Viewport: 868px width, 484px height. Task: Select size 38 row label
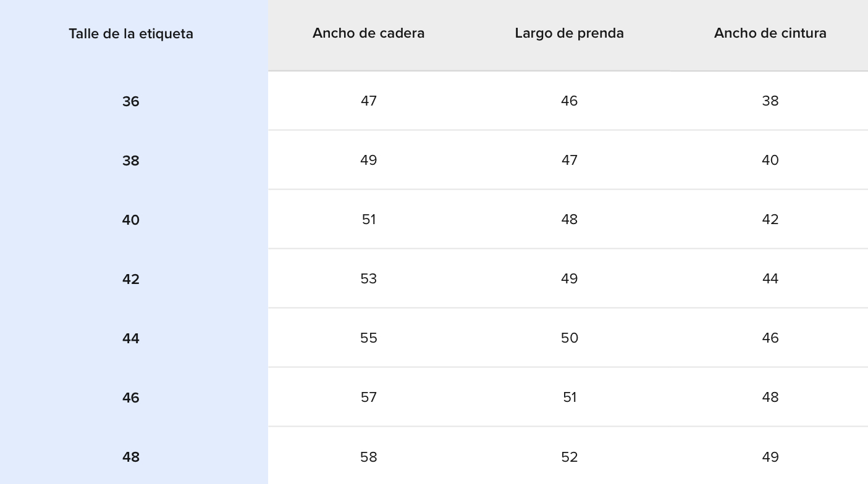tap(131, 161)
